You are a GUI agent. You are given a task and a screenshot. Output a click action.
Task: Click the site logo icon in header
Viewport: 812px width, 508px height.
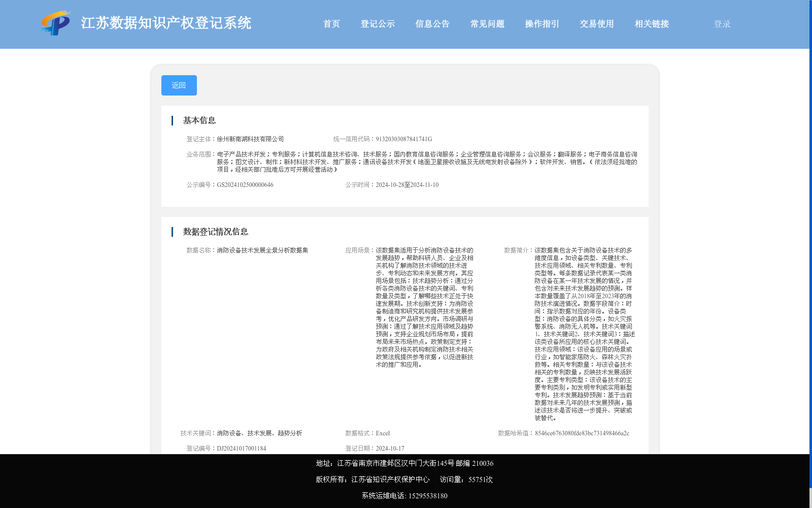pos(56,23)
